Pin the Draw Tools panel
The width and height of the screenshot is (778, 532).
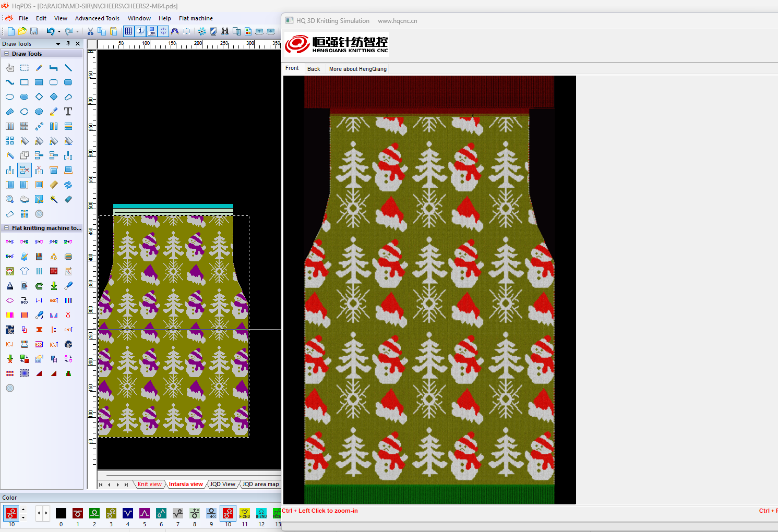pyautogui.click(x=68, y=44)
